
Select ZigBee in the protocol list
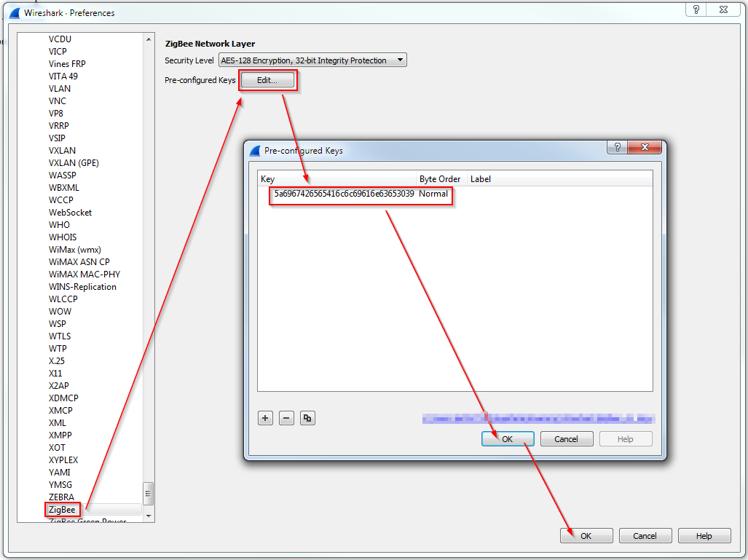click(x=62, y=509)
